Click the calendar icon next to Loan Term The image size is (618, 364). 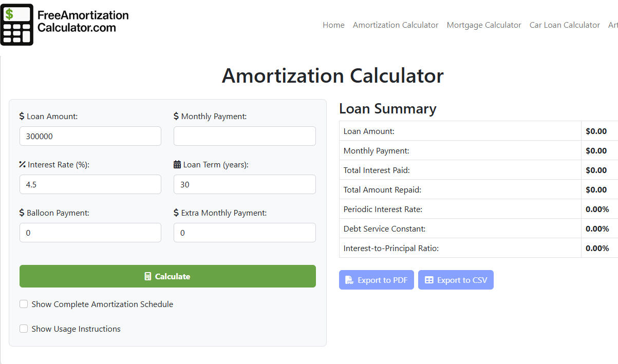177,164
